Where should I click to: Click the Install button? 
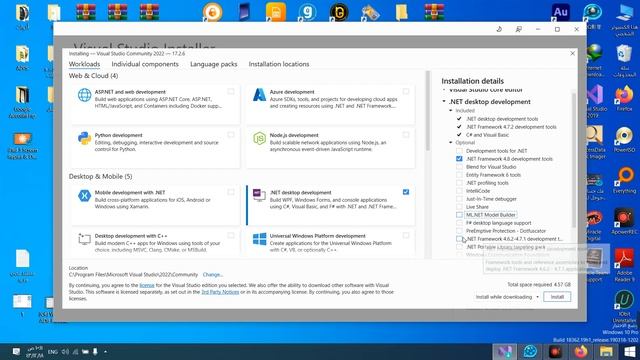[557, 297]
